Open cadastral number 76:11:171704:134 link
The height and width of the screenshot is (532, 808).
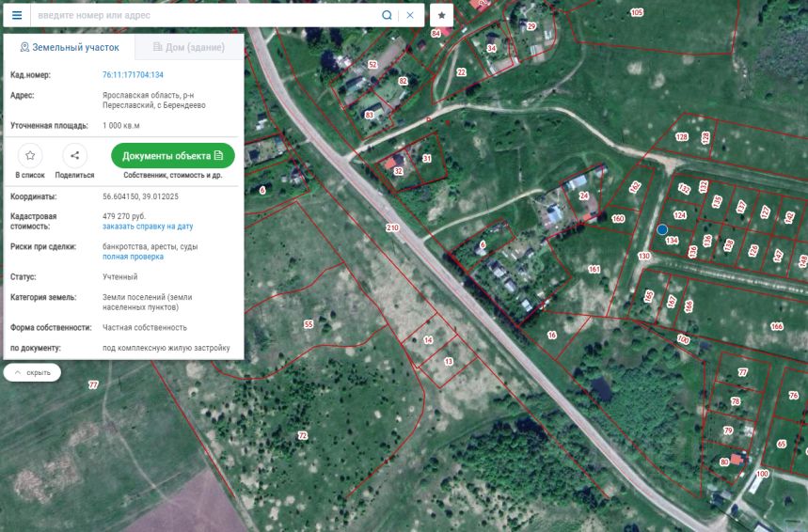[133, 74]
